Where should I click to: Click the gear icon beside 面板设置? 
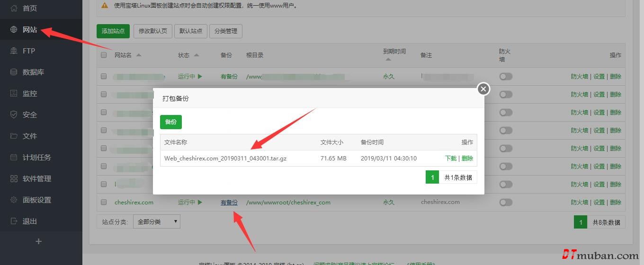point(14,200)
